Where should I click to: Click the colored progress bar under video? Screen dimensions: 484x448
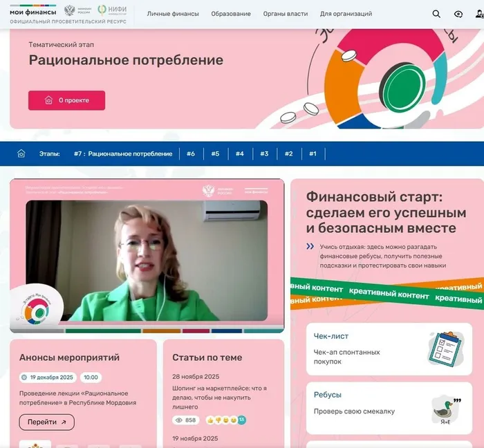click(147, 330)
